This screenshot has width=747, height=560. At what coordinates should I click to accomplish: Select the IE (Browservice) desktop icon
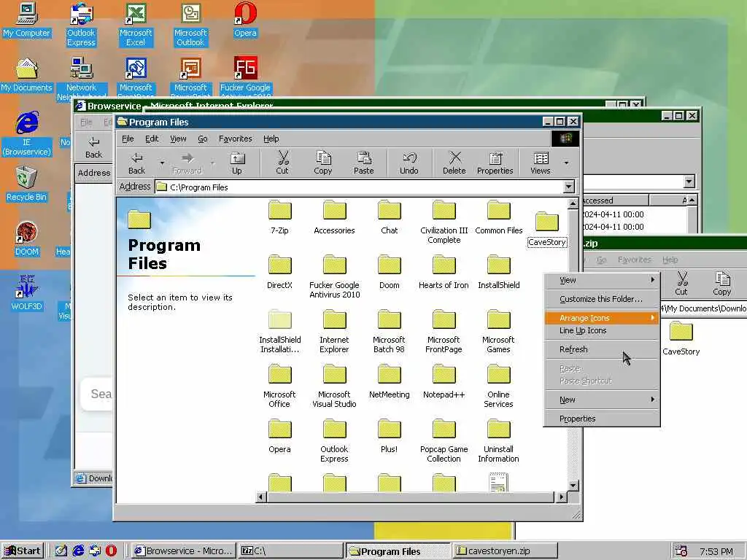(x=27, y=134)
